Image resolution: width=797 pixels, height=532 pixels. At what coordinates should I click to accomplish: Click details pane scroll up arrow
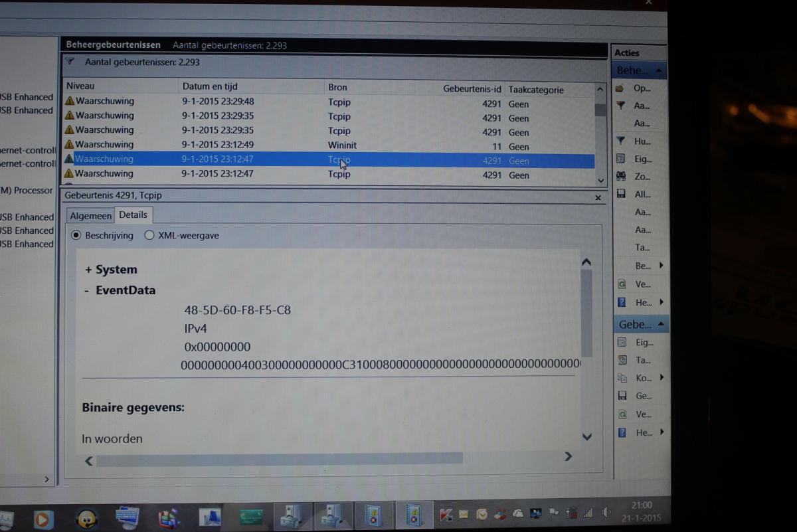click(x=586, y=262)
